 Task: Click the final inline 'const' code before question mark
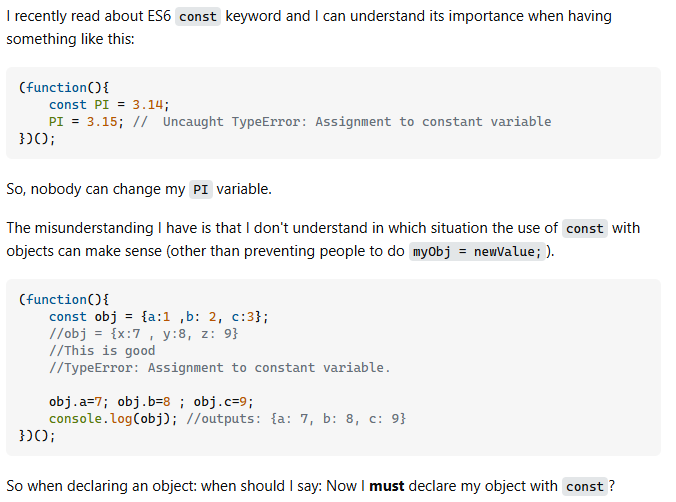[x=584, y=487]
